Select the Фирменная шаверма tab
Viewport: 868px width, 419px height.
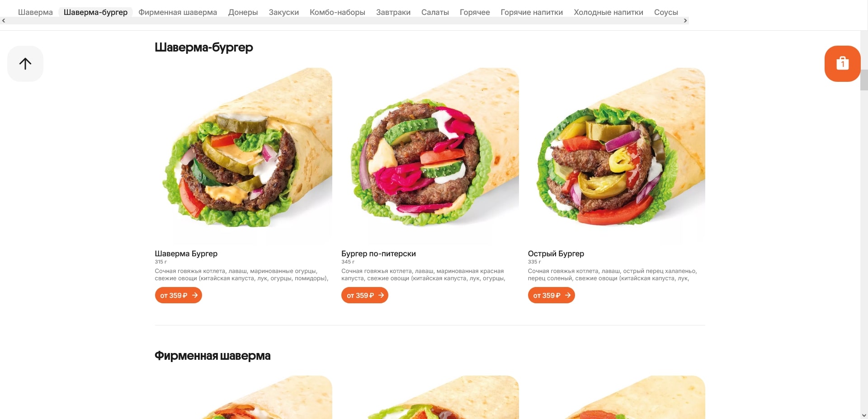tap(178, 12)
